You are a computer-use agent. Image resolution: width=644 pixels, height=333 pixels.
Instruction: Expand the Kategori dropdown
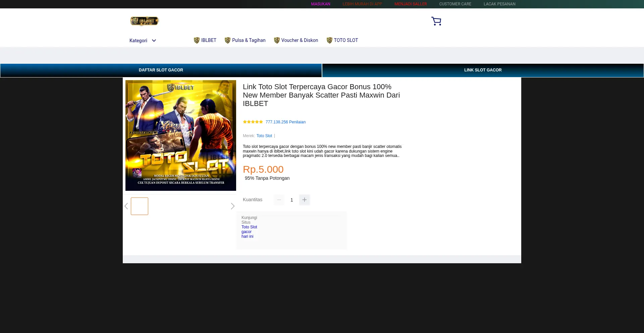143,41
